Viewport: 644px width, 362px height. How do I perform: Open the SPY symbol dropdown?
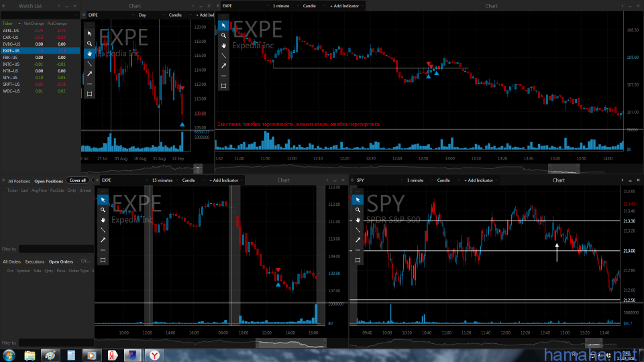[x=378, y=180]
